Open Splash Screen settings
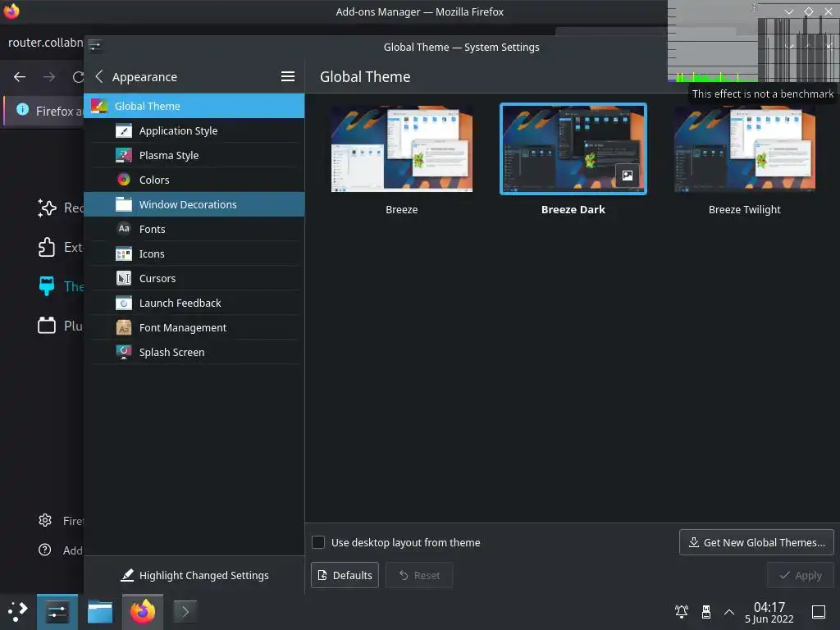The image size is (840, 630). coord(194,353)
